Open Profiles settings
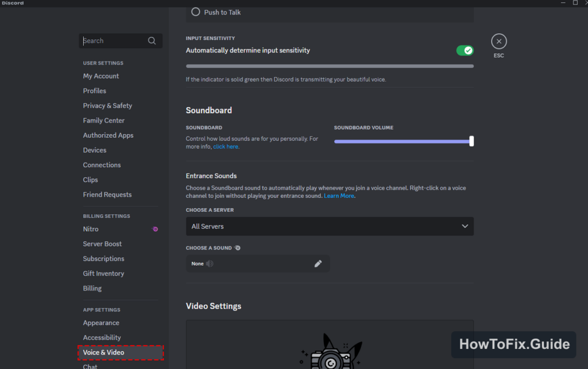 [95, 91]
